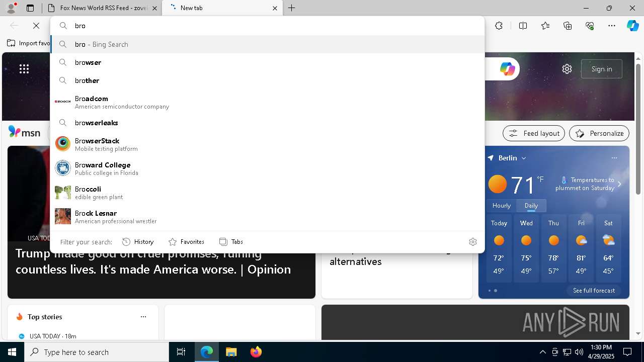The height and width of the screenshot is (362, 644).
Task: Select the 'browserleaks' suggestion
Action: 268,123
